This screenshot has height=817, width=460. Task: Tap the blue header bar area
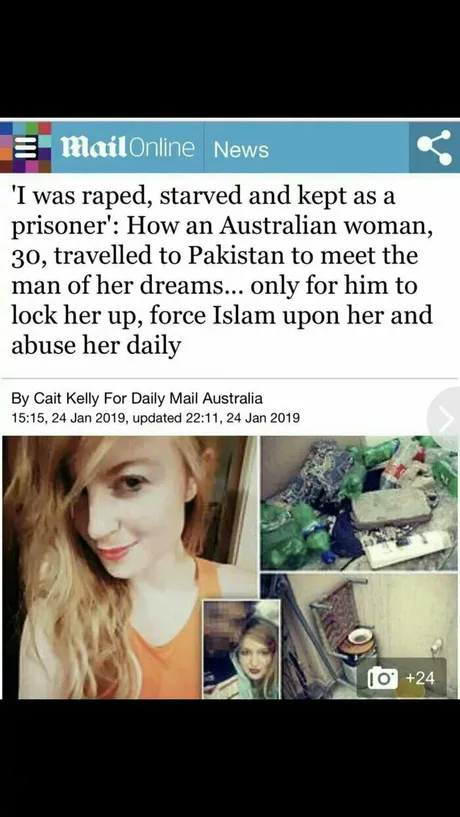230,147
